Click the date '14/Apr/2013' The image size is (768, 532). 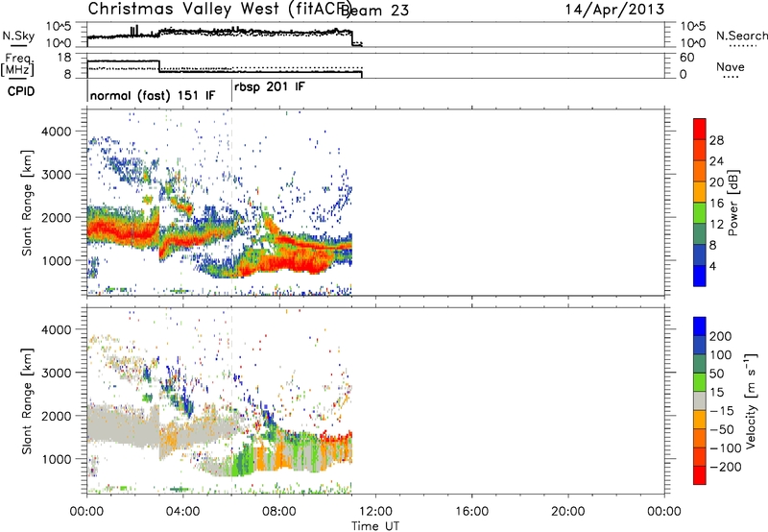[x=614, y=10]
